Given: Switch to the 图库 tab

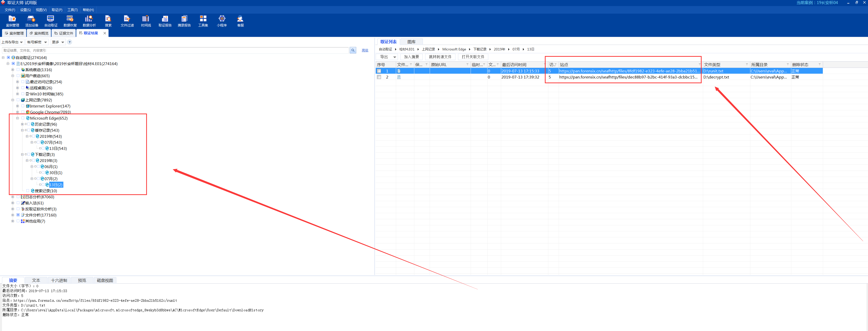Looking at the screenshot, I should 411,42.
